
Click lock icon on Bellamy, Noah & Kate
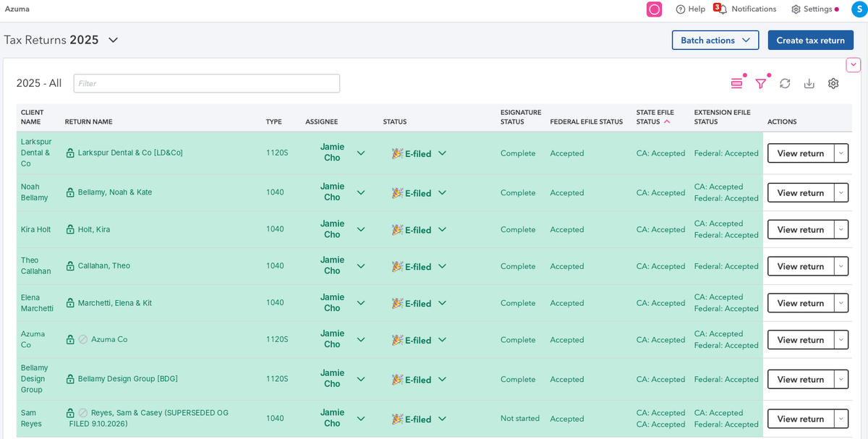tap(70, 192)
